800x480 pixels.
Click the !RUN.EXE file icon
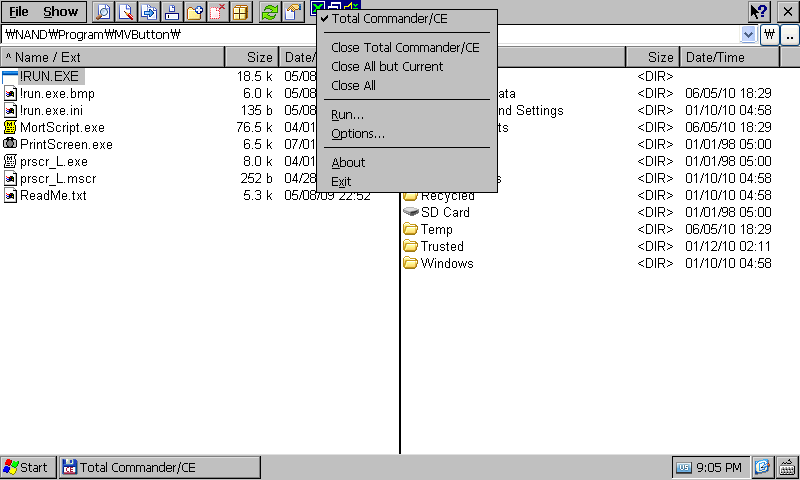click(10, 77)
